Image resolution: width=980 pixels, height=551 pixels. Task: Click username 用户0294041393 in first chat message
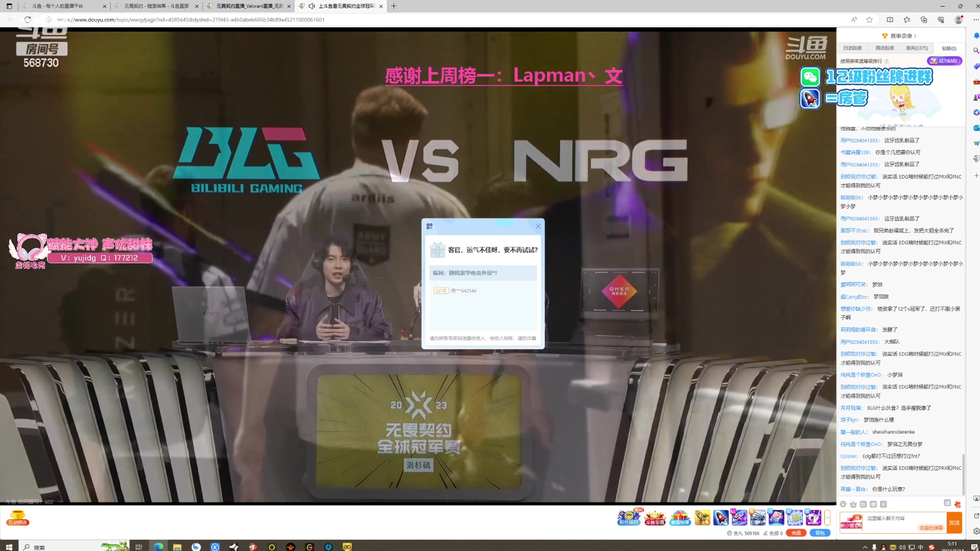click(x=860, y=140)
